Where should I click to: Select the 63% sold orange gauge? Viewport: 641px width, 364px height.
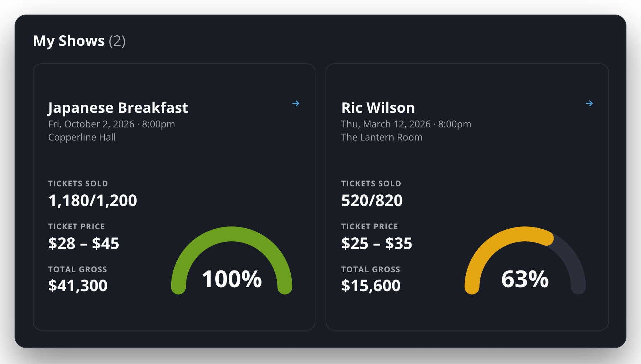[x=525, y=261]
